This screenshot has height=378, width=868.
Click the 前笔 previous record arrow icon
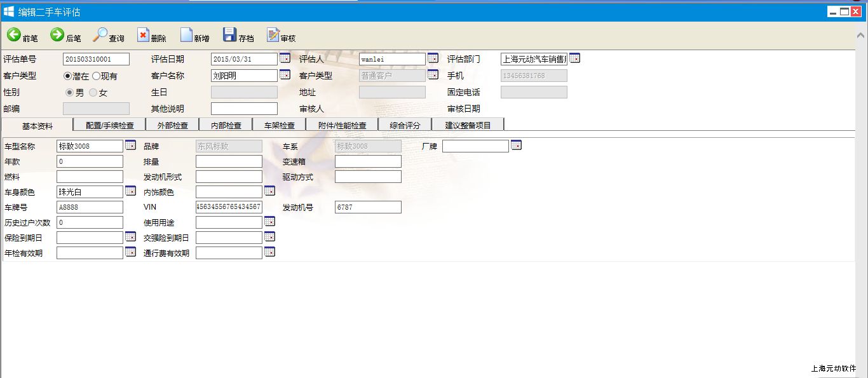click(13, 35)
